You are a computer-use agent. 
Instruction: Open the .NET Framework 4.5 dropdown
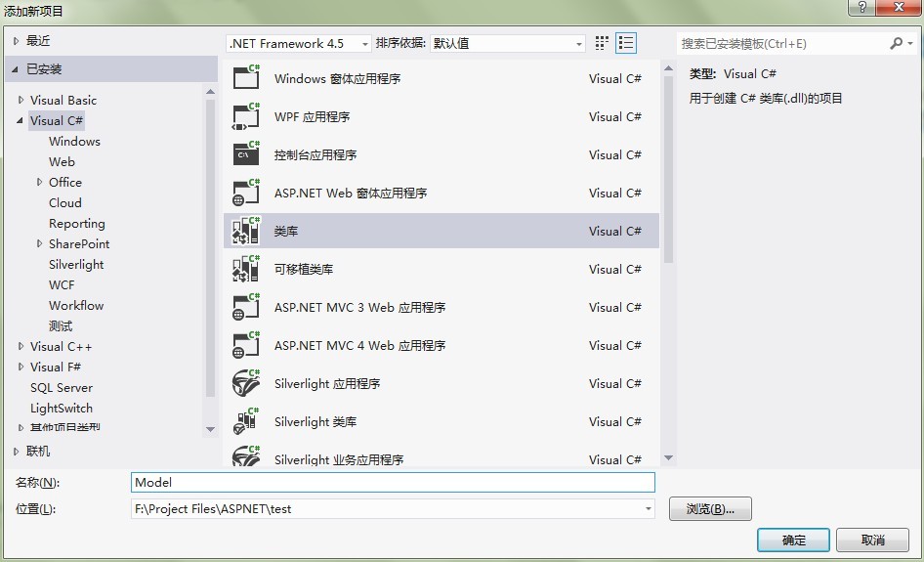click(299, 44)
